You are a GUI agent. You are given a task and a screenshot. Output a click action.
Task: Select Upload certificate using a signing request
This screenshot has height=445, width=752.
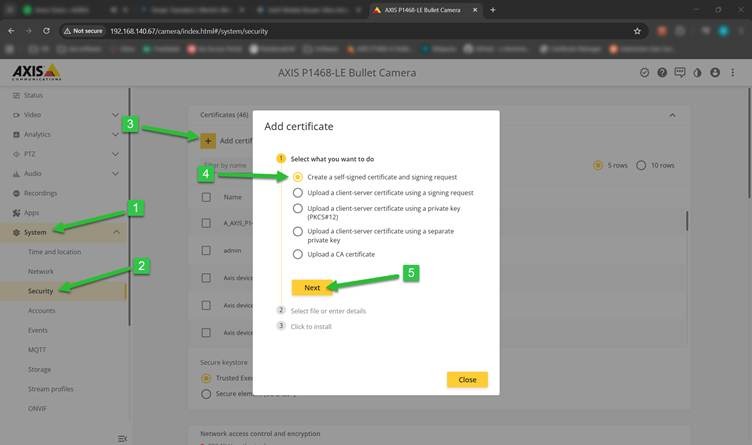tap(298, 193)
